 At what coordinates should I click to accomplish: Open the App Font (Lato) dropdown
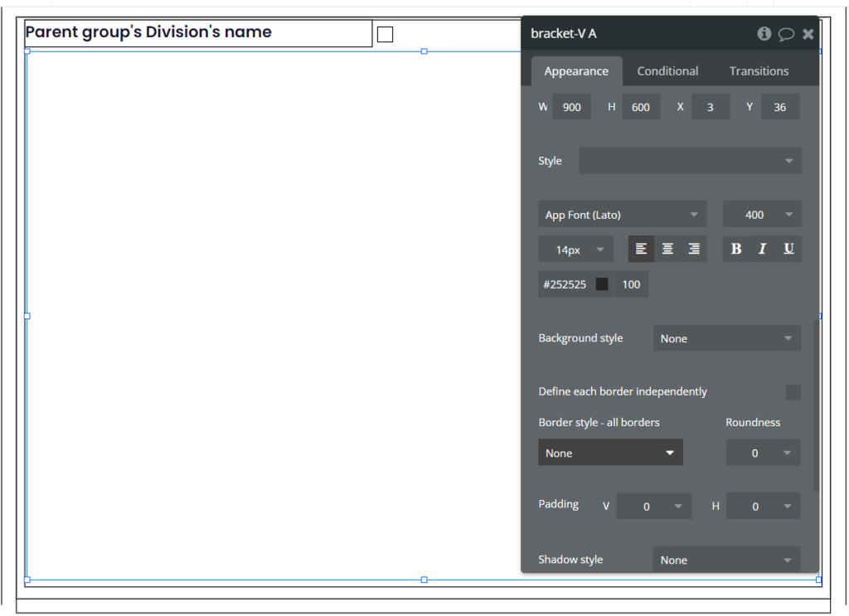[622, 215]
